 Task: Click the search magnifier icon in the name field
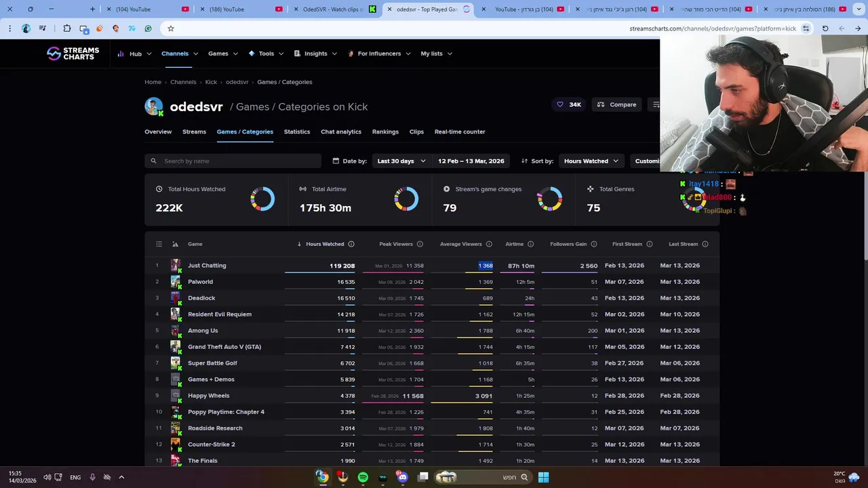coord(153,161)
